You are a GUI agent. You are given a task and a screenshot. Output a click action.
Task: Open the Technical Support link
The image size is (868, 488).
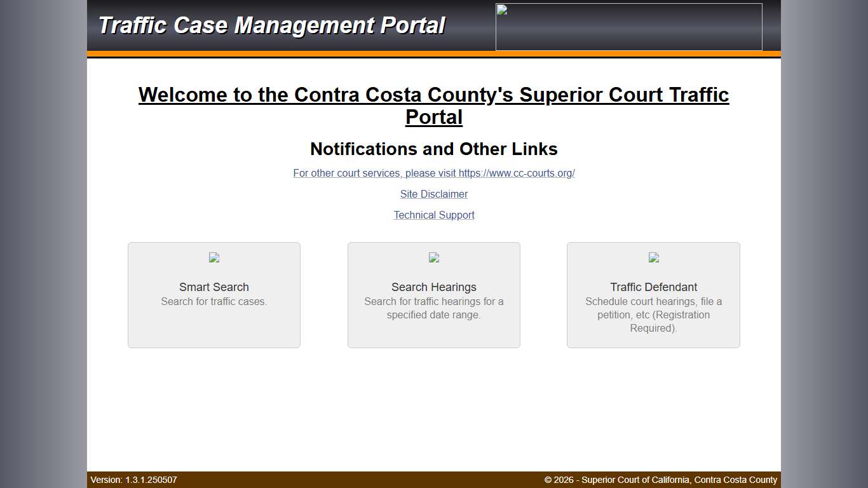point(434,215)
